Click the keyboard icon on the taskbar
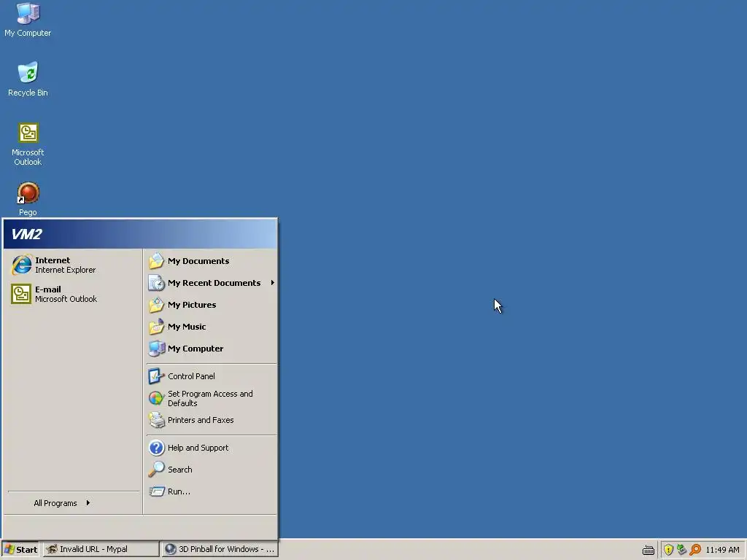The height and width of the screenshot is (560, 747). (649, 550)
